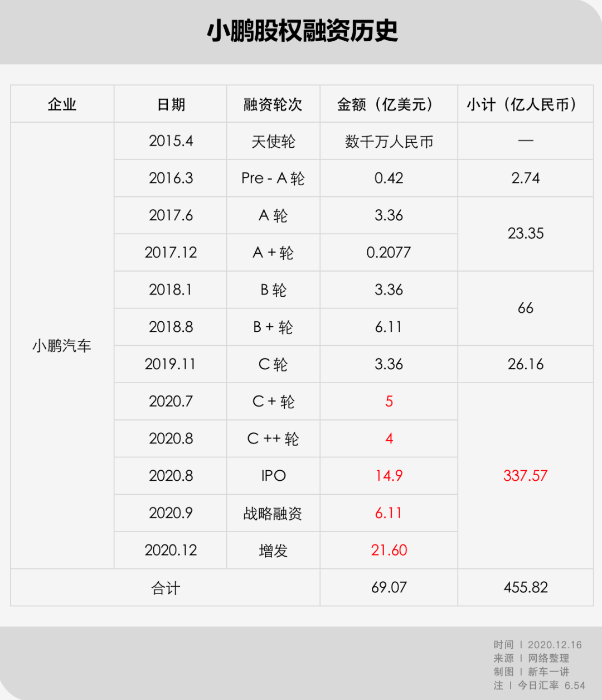Click the red 14.9 amount value
The width and height of the screenshot is (602, 700).
[389, 476]
